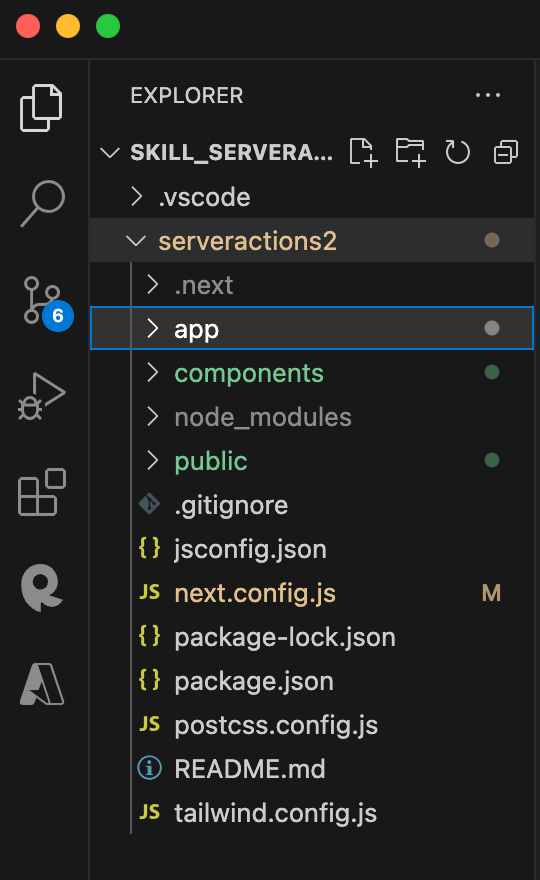Open the Azure extension icon
This screenshot has height=880, width=540.
pyautogui.click(x=42, y=684)
